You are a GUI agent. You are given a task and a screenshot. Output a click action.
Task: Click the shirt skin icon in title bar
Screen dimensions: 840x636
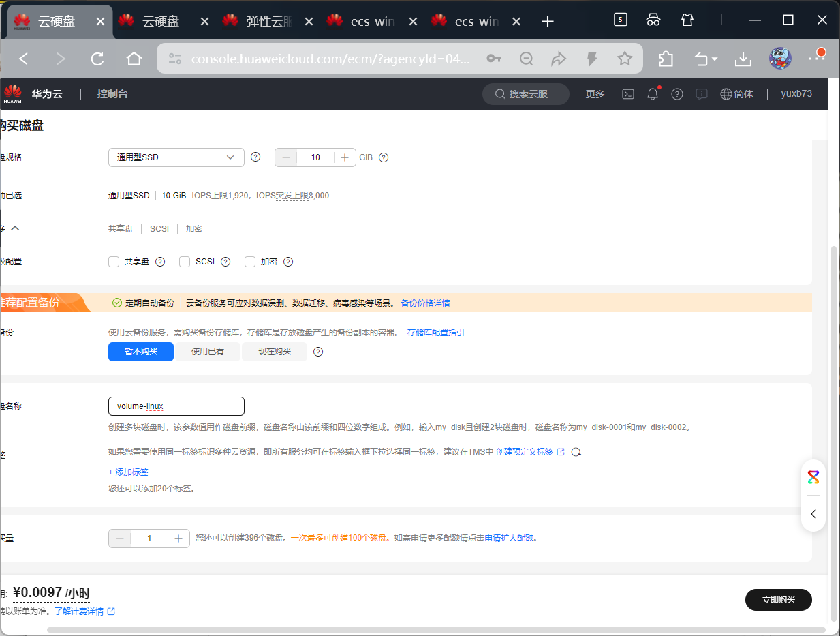coord(687,20)
